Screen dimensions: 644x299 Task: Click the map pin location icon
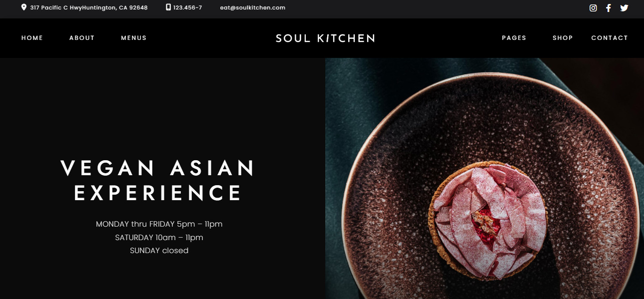tap(24, 7)
